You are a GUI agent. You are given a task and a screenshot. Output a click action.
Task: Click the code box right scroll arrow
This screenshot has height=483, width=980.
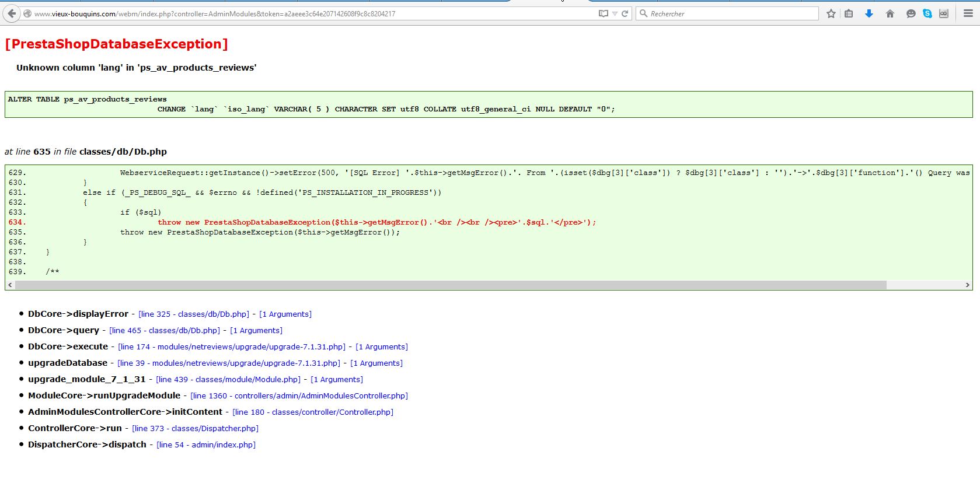pyautogui.click(x=968, y=285)
